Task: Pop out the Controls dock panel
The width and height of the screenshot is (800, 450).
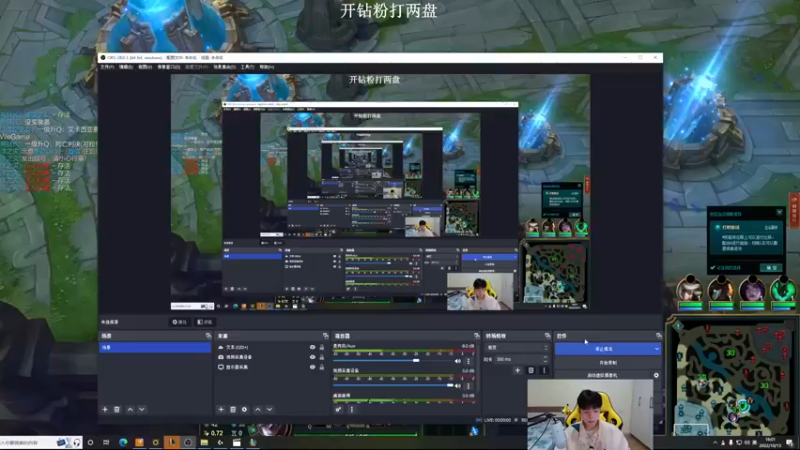Action: coord(659,336)
